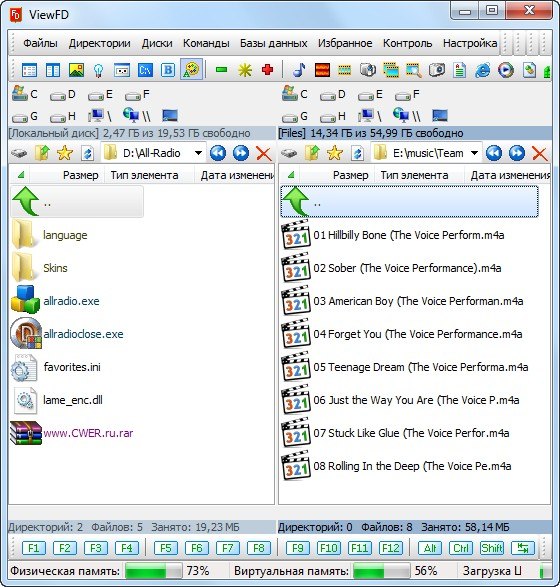Open the Internet Explorer icon in toolbar
The image size is (560, 587).
tap(483, 70)
